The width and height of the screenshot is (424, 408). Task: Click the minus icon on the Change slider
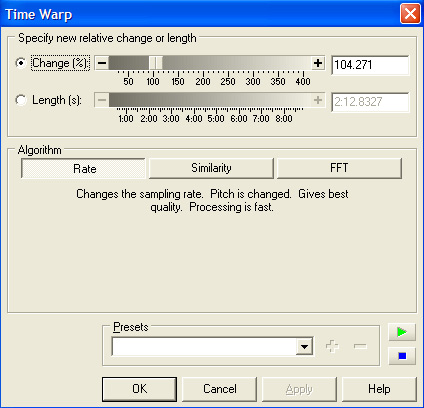102,63
